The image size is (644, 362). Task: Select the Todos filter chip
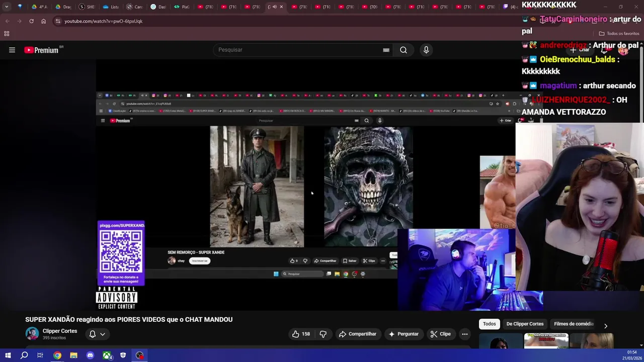point(490,324)
